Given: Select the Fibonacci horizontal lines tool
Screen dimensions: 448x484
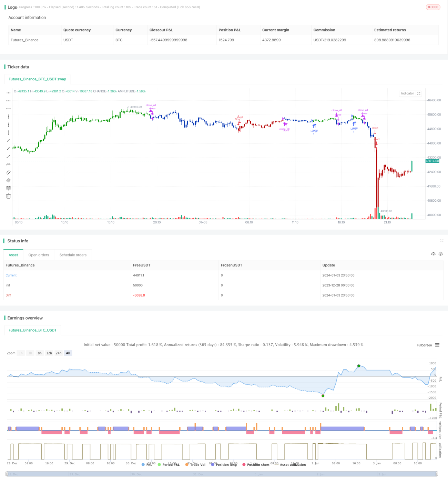Looking at the screenshot, I should (8, 188).
